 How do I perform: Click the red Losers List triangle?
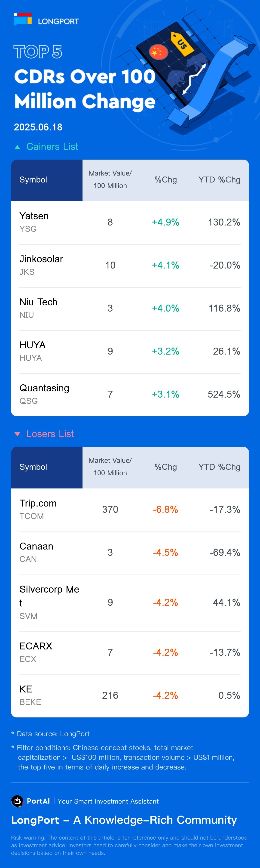pos(18,434)
